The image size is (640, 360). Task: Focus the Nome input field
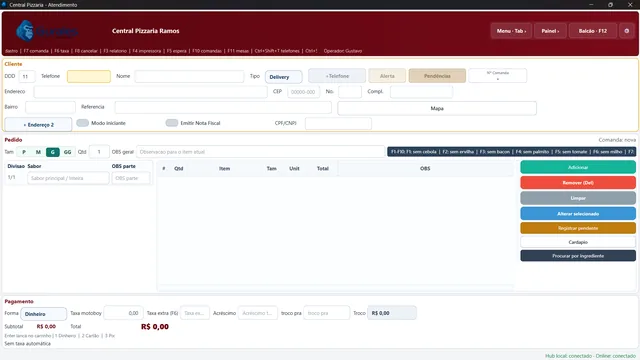(189, 76)
